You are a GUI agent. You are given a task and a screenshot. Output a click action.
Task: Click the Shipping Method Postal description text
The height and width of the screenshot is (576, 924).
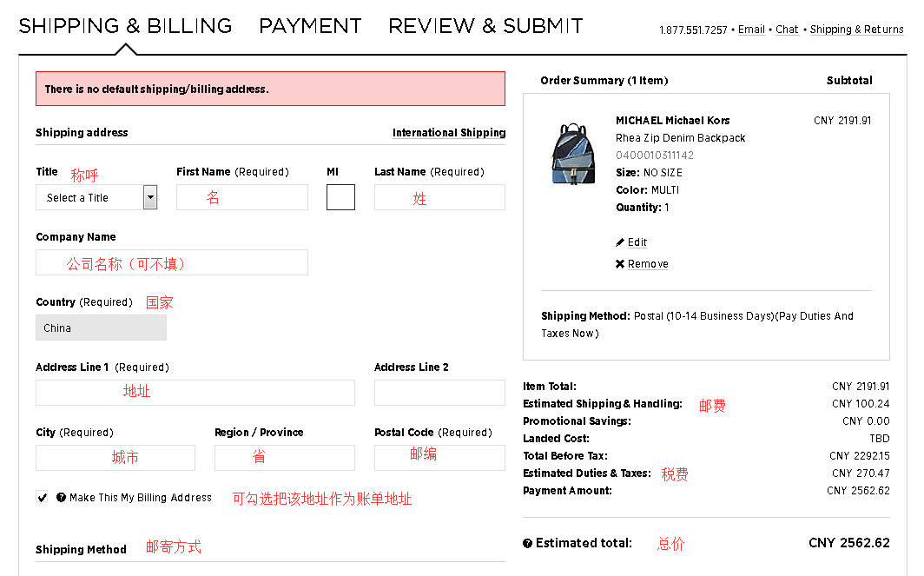pyautogui.click(x=697, y=324)
